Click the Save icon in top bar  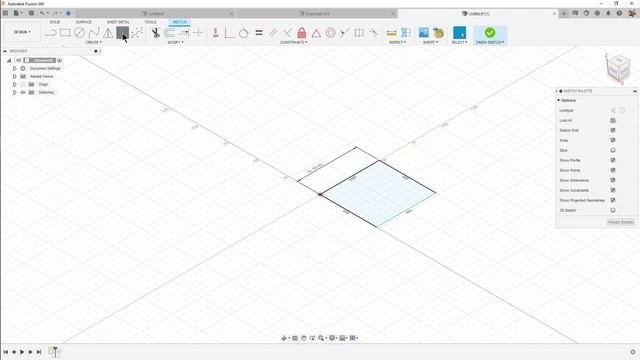click(x=31, y=13)
